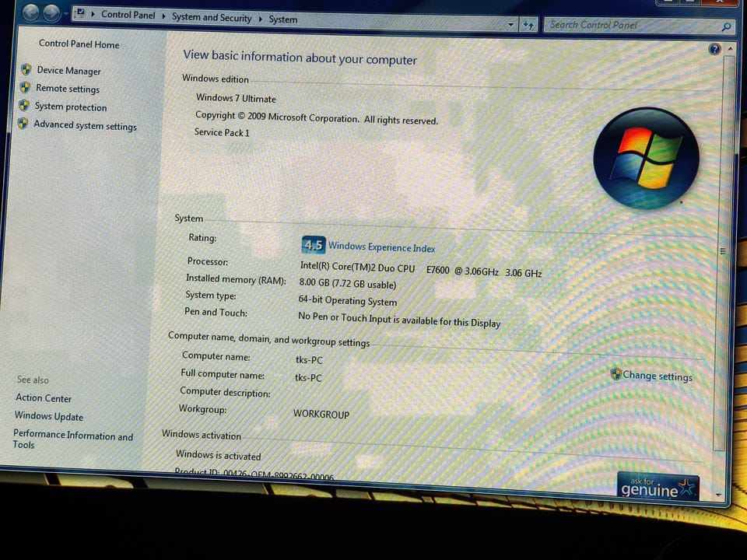747x560 pixels.
Task: Expand the arrow after Control Panel breadcrumb
Action: point(163,16)
